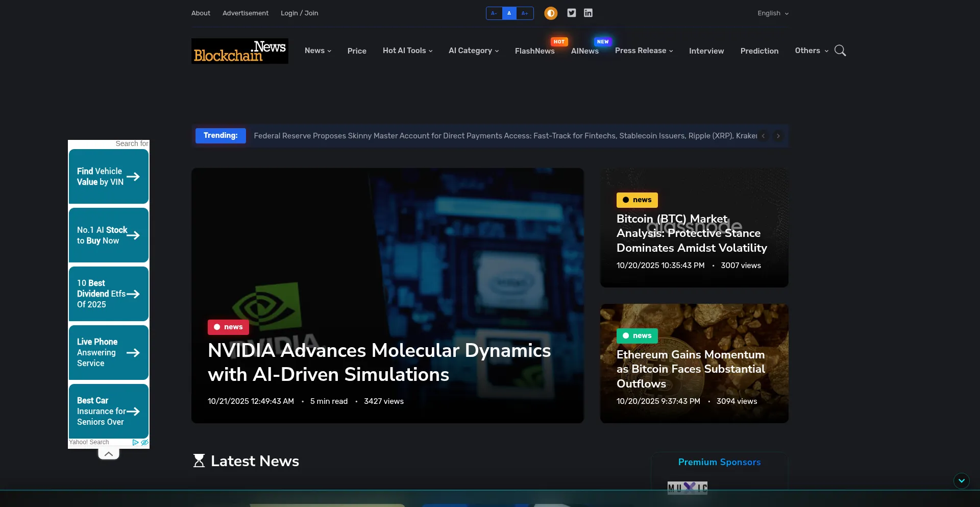The width and height of the screenshot is (980, 507).
Task: Show previous trending headline arrow
Action: 763,136
